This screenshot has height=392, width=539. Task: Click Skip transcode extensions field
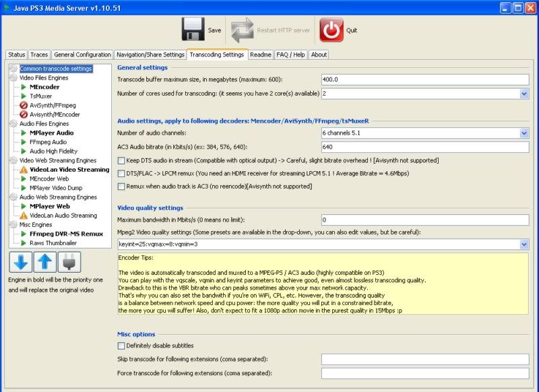[425, 360]
